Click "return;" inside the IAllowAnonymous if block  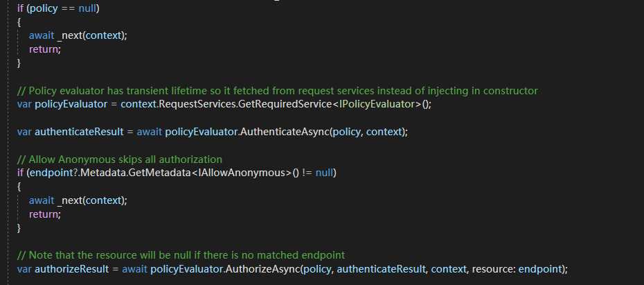pyautogui.click(x=45, y=214)
